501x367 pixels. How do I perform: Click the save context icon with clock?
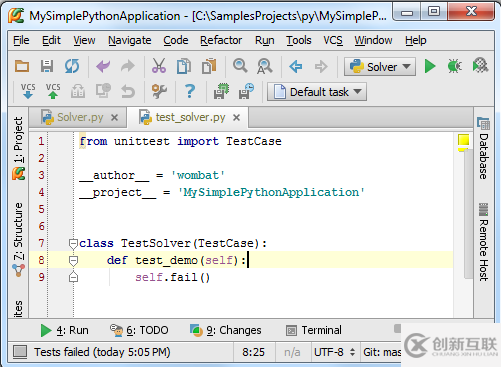pyautogui.click(x=246, y=91)
